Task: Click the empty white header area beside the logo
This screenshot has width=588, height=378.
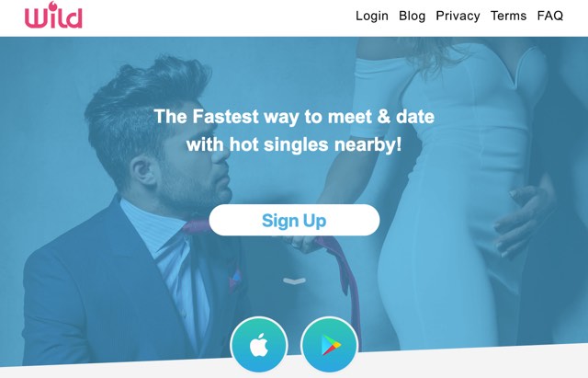Action: 218,17
